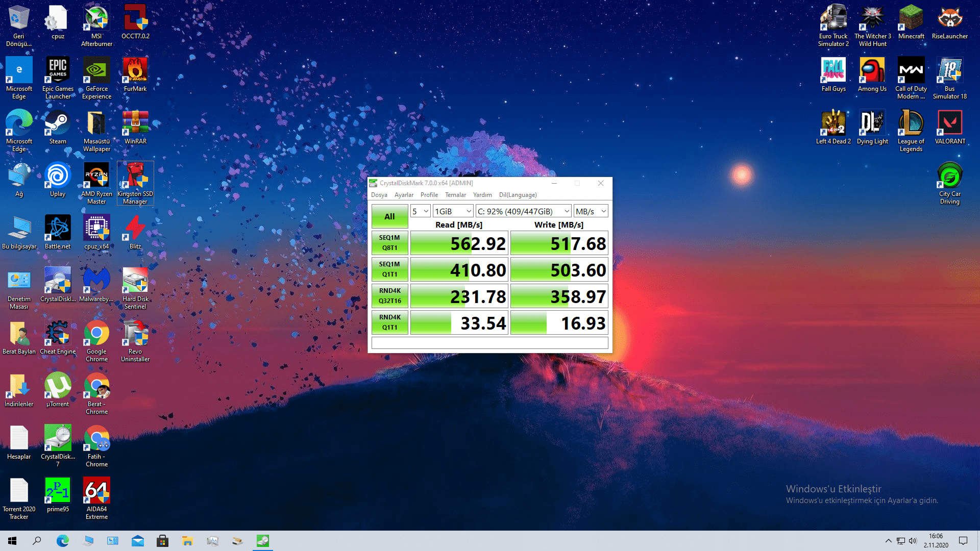Open the FurMark desktop shortcut

[135, 71]
